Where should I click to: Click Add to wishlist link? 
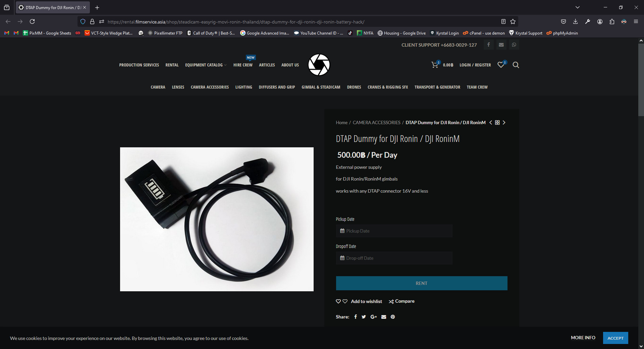[x=366, y=301]
